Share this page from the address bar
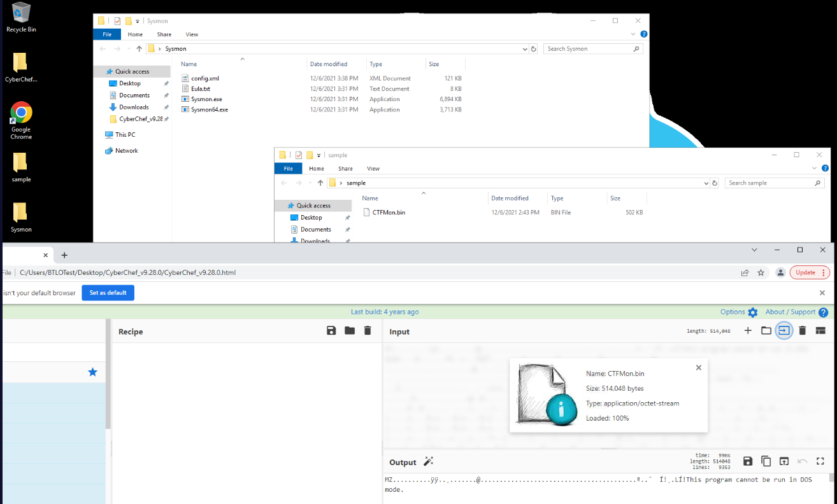The image size is (837, 504). 745,272
